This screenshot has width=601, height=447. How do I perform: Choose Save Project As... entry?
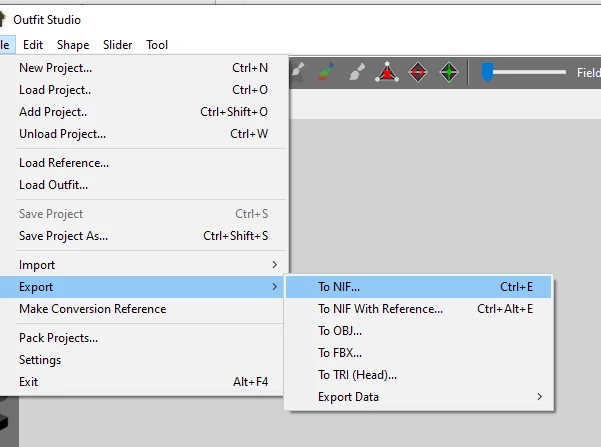click(x=143, y=236)
